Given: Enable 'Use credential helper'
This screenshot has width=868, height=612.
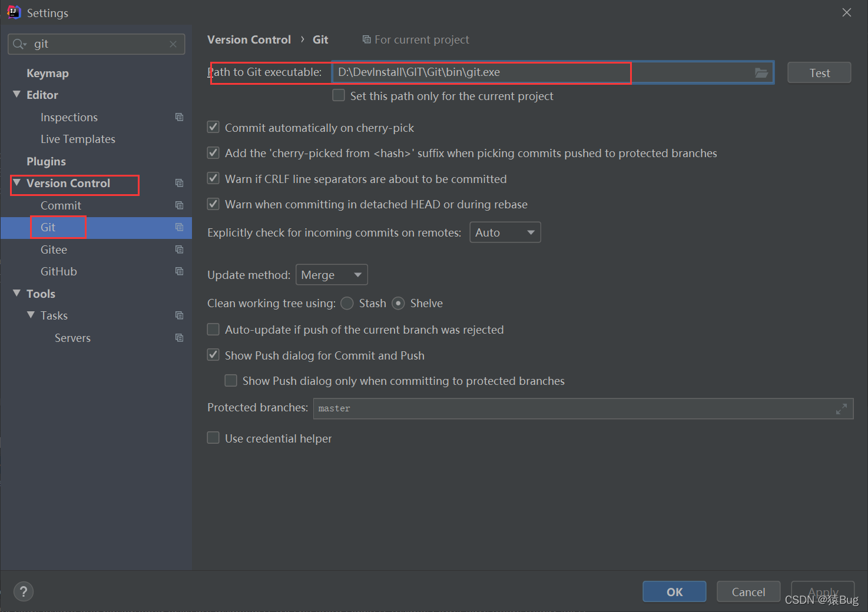Looking at the screenshot, I should point(213,438).
